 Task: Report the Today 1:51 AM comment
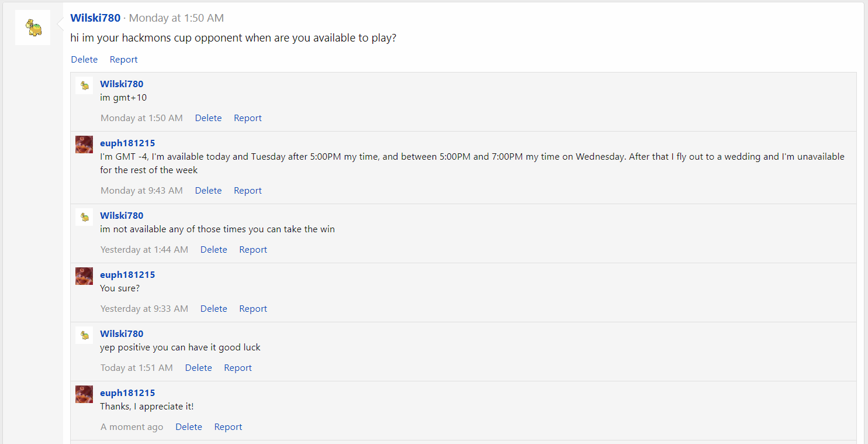237,368
